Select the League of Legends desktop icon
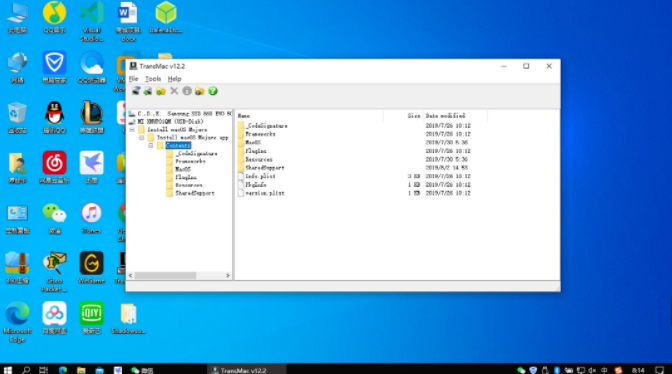 tap(92, 118)
